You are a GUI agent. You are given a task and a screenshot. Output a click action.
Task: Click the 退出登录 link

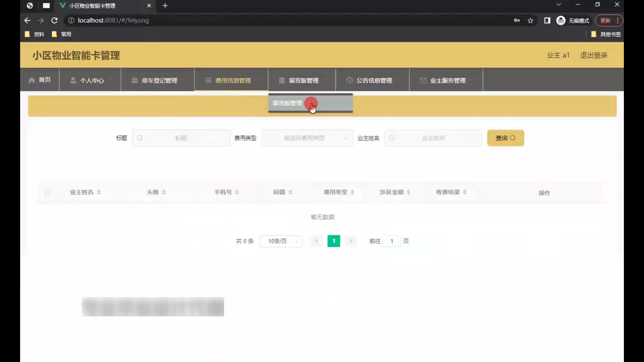593,55
